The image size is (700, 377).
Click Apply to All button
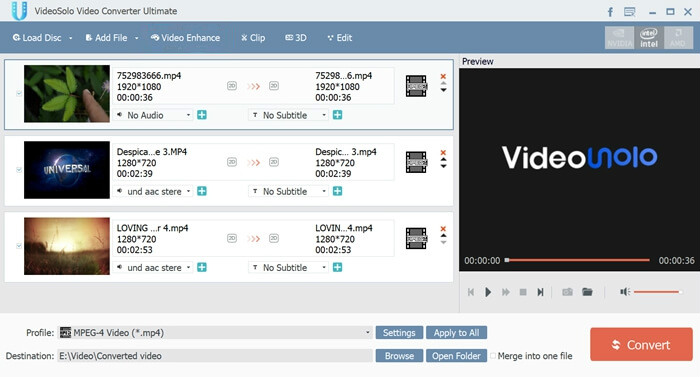[456, 332]
